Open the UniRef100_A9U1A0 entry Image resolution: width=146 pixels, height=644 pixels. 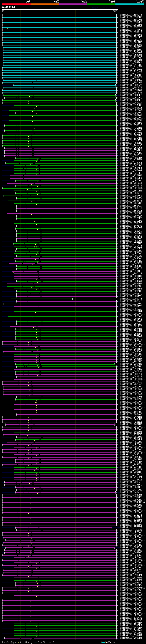click(x=131, y=90)
